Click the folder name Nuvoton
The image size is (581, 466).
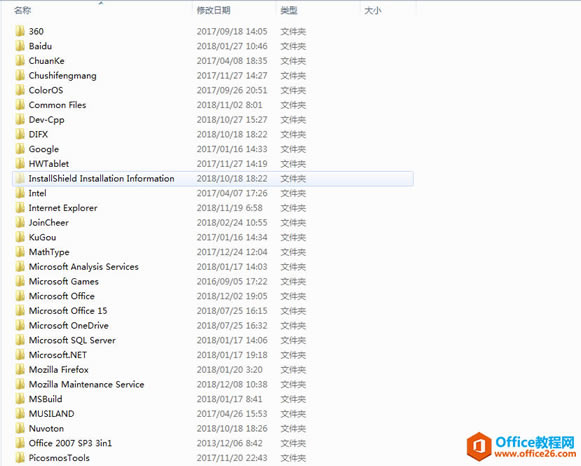pos(46,429)
